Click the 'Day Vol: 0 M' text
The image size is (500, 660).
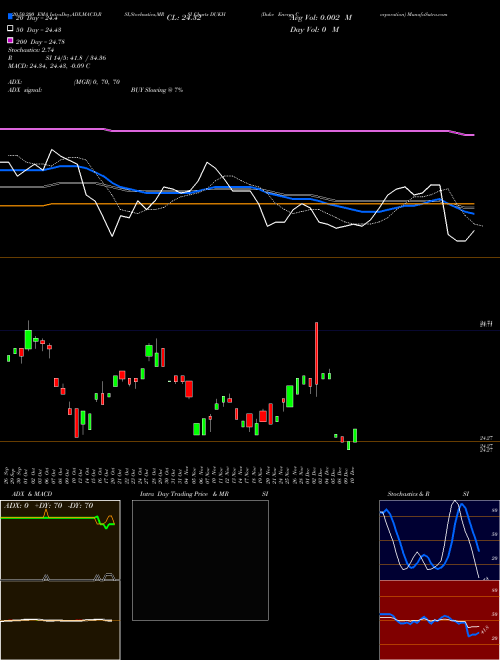314,29
